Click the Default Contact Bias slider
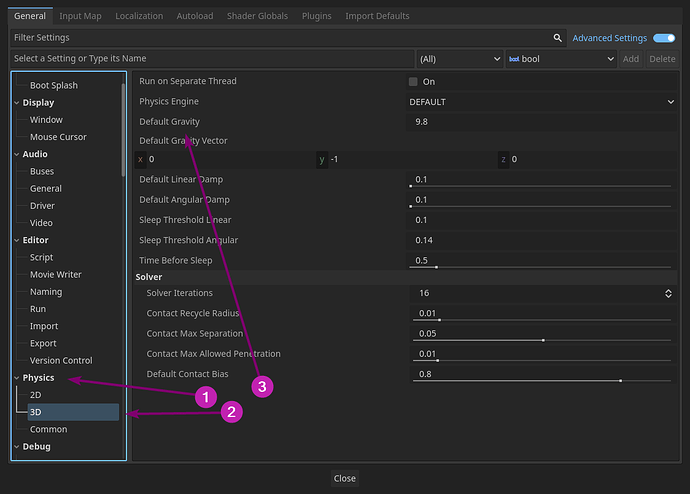This screenshot has height=494, width=690. (542, 381)
